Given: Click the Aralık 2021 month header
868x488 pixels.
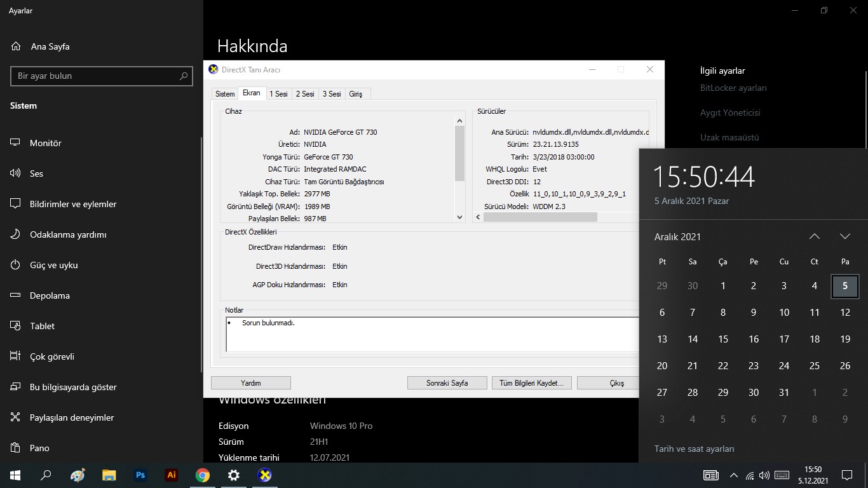Looking at the screenshot, I should click(677, 236).
